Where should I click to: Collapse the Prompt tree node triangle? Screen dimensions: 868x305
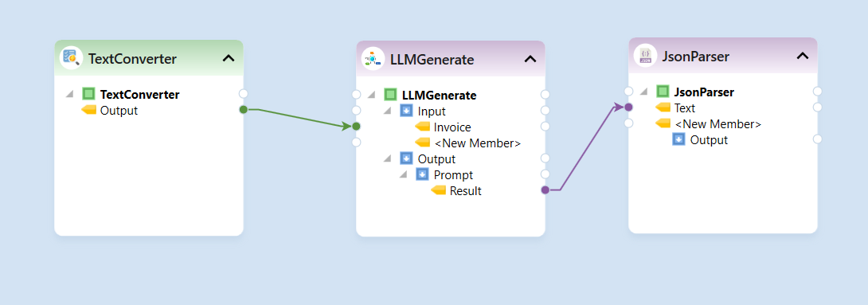coord(404,175)
